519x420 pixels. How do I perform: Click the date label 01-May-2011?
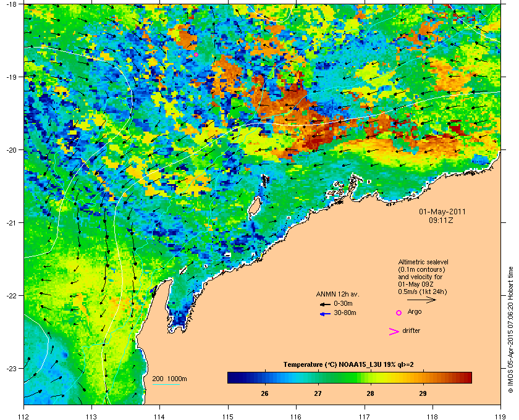coord(442,212)
